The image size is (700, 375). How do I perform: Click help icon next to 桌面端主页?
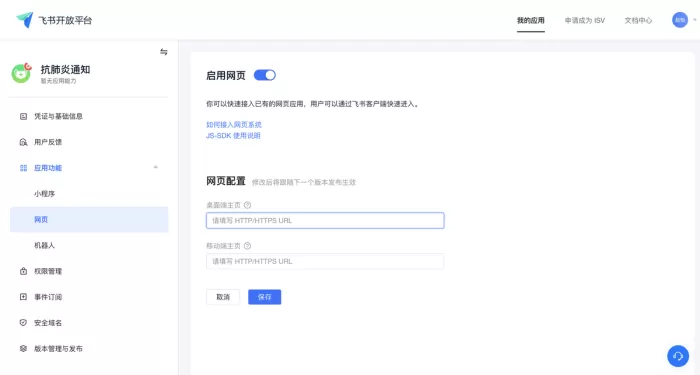pyautogui.click(x=247, y=205)
